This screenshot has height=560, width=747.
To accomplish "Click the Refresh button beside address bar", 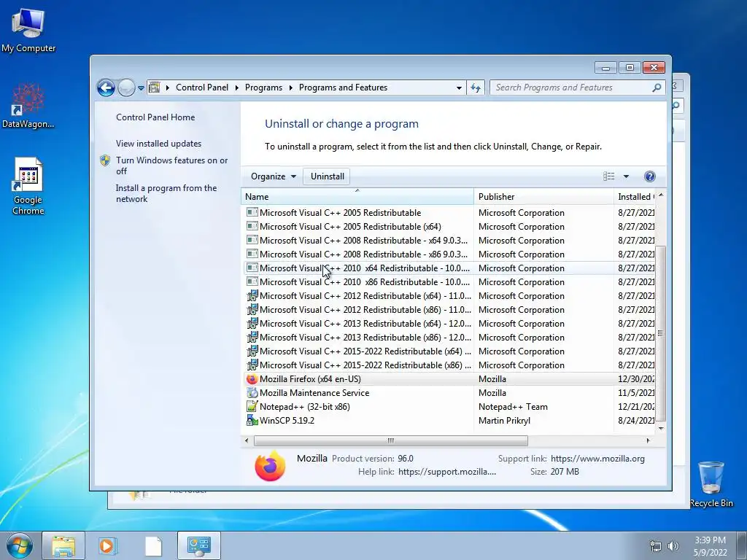I will (x=476, y=87).
